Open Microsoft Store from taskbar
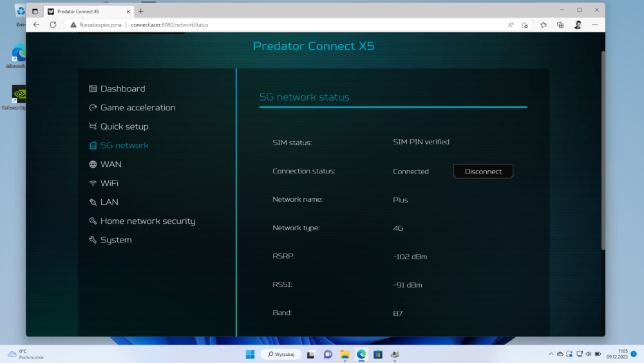The width and height of the screenshot is (644, 363). click(378, 354)
